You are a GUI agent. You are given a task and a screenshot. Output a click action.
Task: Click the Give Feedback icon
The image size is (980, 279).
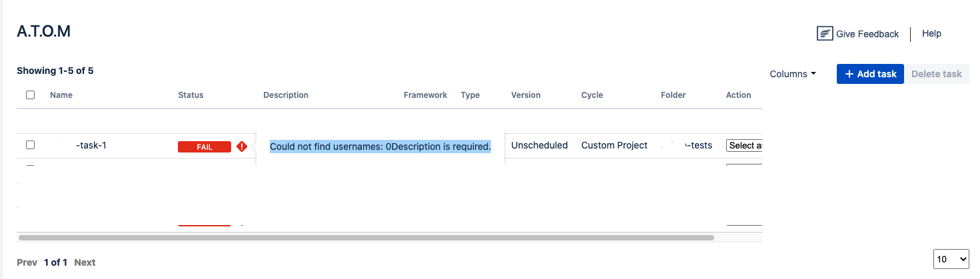(825, 34)
